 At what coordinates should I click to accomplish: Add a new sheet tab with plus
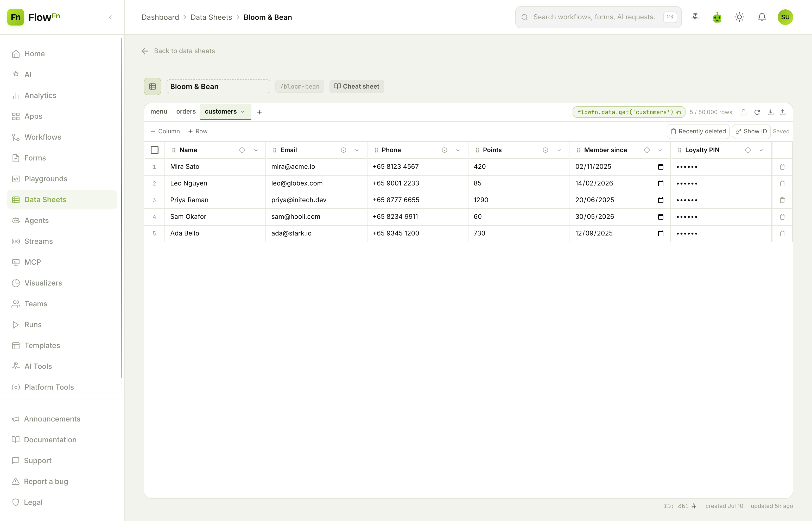[259, 112]
